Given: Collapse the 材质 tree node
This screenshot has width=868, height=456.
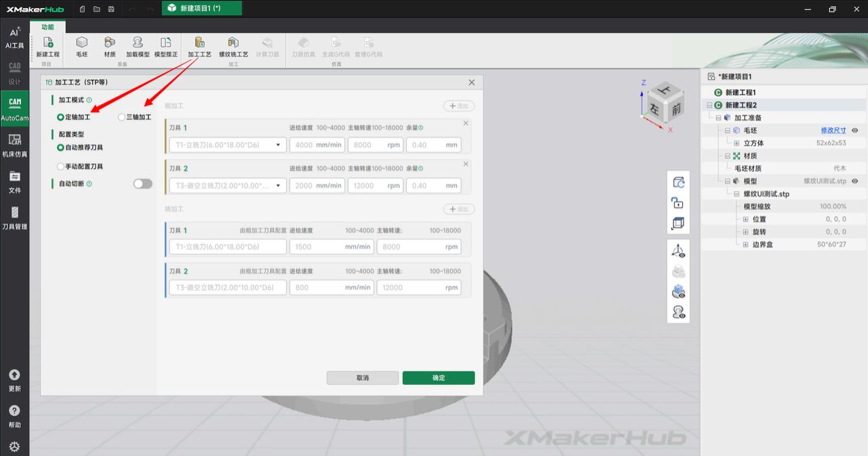Looking at the screenshot, I should [x=728, y=156].
